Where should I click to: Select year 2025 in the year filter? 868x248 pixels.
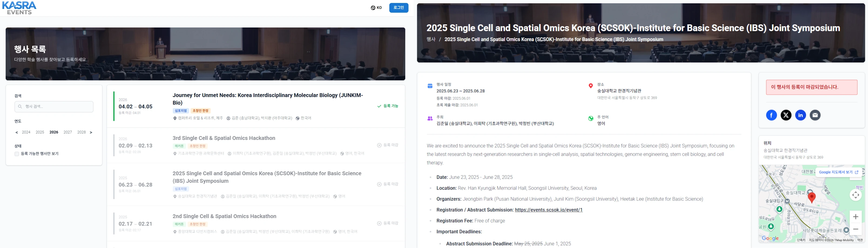click(x=40, y=132)
